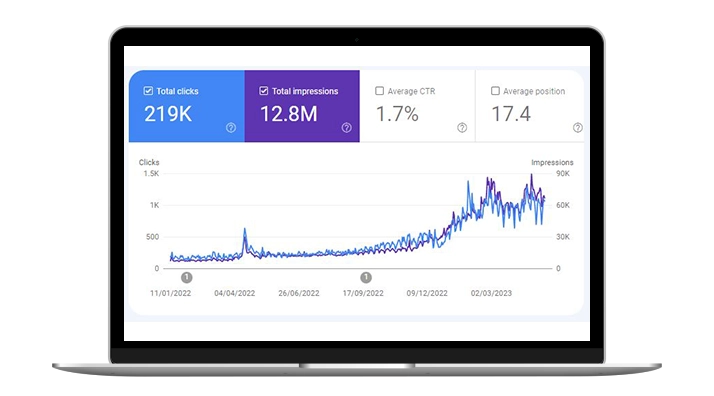Viewport: 714px width, 396px height.
Task: Open help icon on Average position card
Action: pos(577,128)
